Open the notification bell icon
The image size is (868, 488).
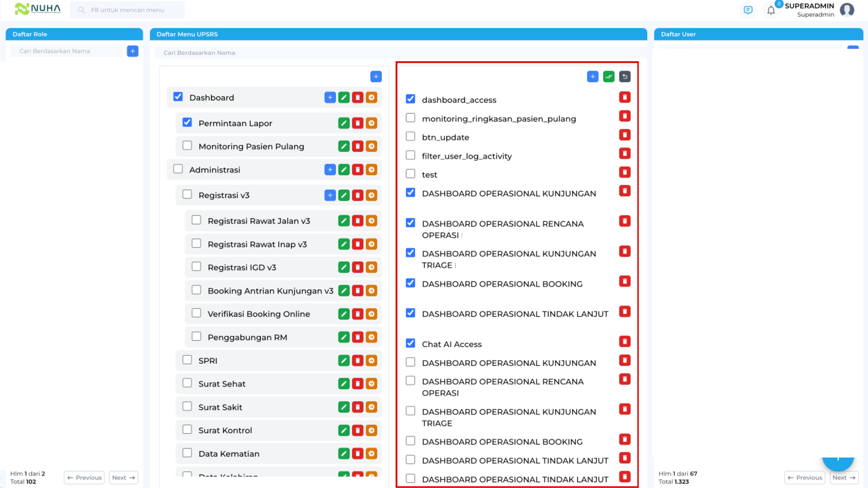click(771, 10)
